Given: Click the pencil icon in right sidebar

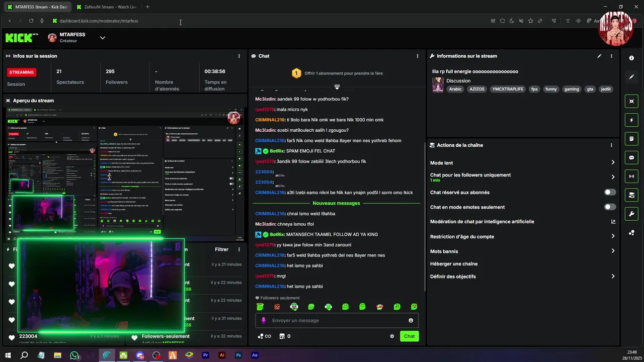Looking at the screenshot, I should click(631, 77).
